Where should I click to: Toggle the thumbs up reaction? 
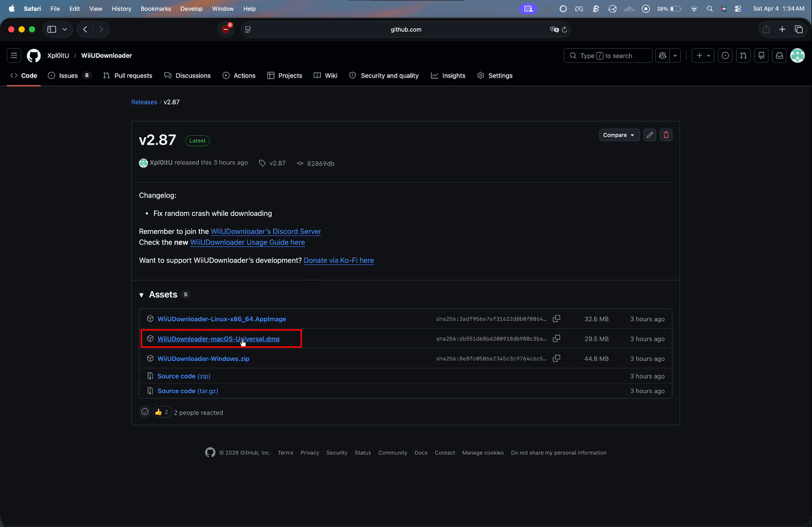click(162, 412)
